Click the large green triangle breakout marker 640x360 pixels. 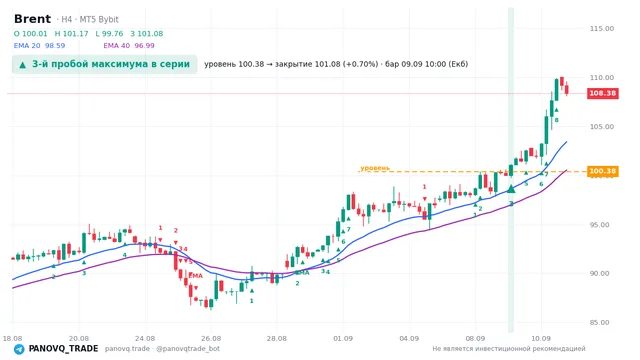coord(511,189)
